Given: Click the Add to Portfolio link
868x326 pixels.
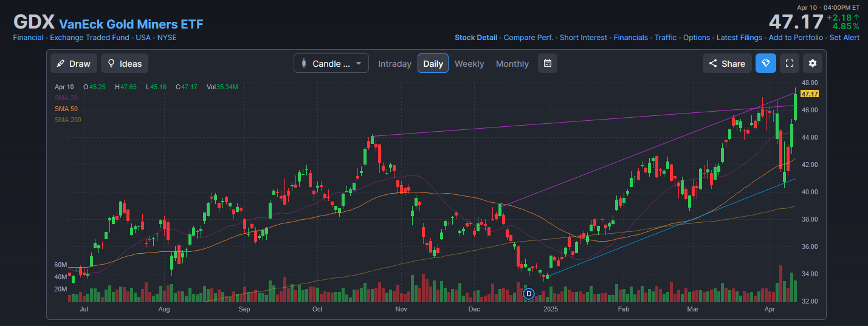Looking at the screenshot, I should coord(796,38).
